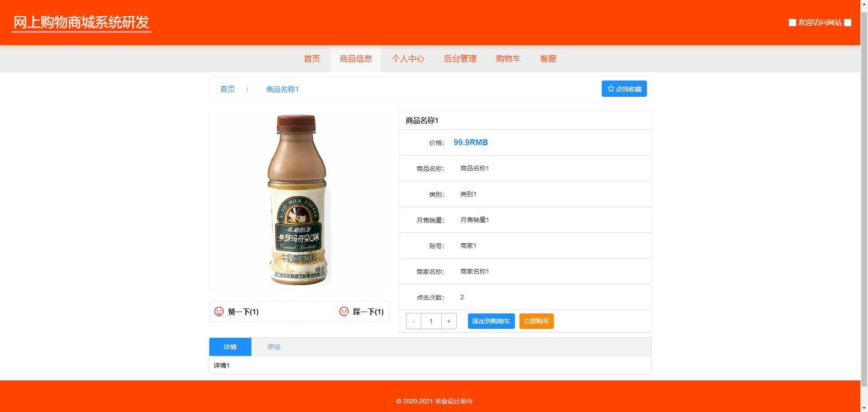Click the 商品名称1 breadcrumb link
The height and width of the screenshot is (412, 868).
(x=282, y=89)
